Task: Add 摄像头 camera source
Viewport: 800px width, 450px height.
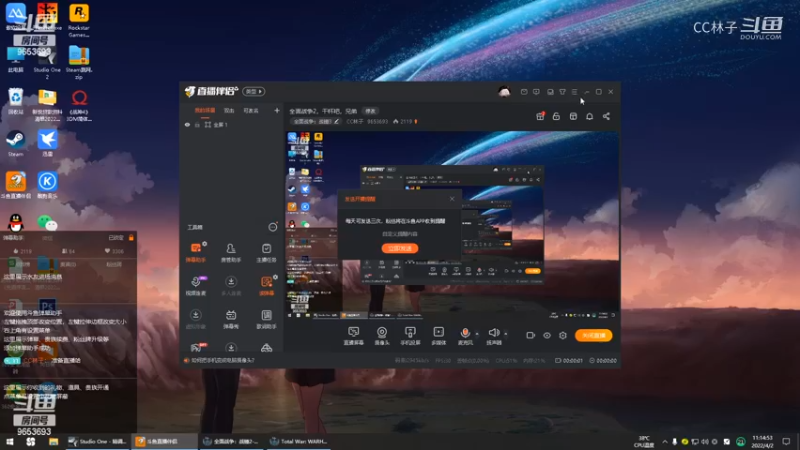Action: coord(382,336)
